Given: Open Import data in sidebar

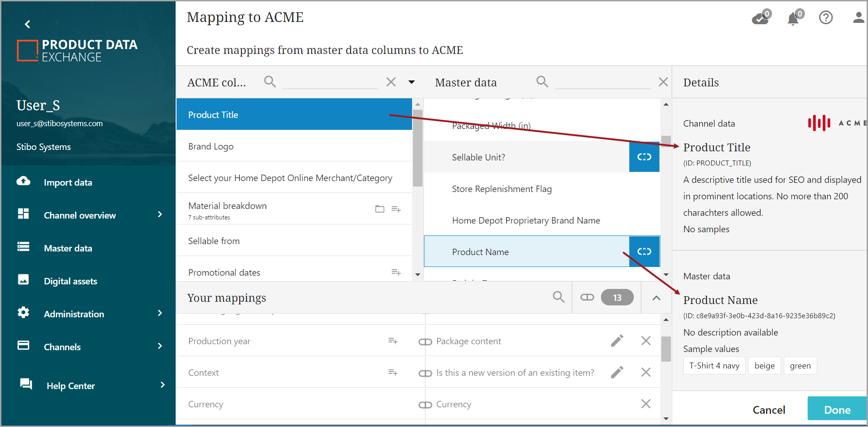Looking at the screenshot, I should [68, 182].
